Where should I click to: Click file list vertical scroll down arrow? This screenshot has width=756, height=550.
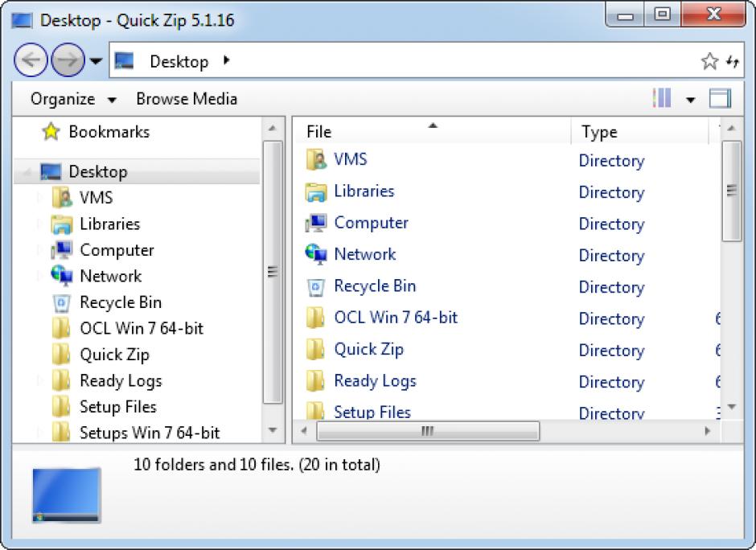pos(731,407)
